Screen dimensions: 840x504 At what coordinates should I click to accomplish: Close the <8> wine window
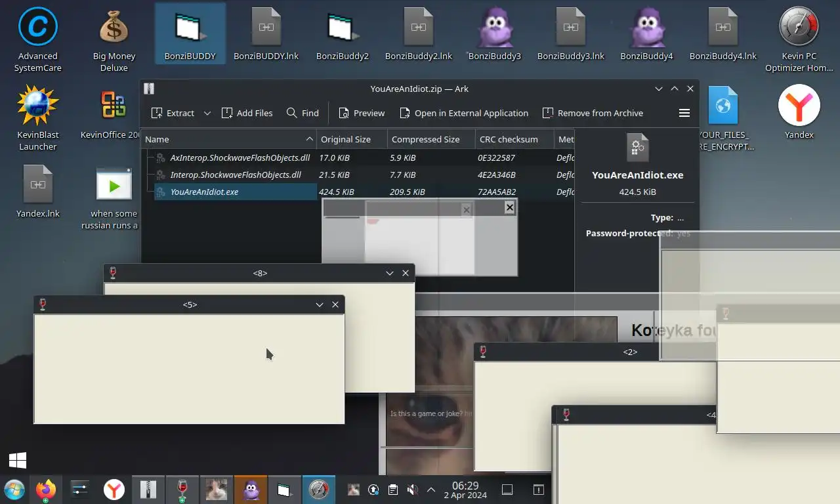click(406, 273)
